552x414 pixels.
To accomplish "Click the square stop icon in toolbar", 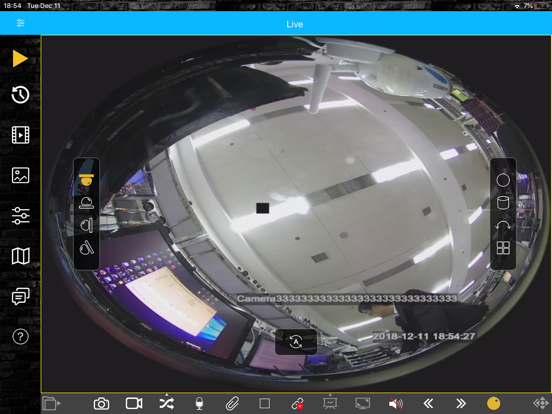I will 265,403.
